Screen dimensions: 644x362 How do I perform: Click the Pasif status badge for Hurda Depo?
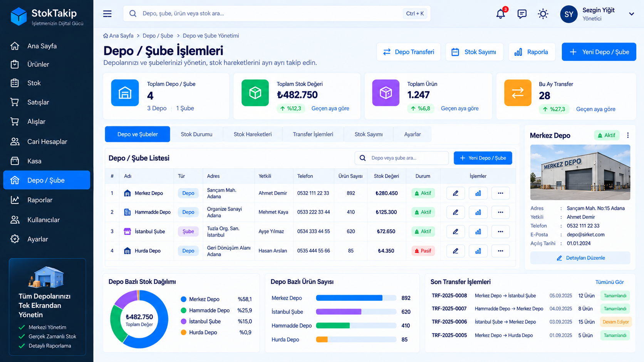pos(423,251)
